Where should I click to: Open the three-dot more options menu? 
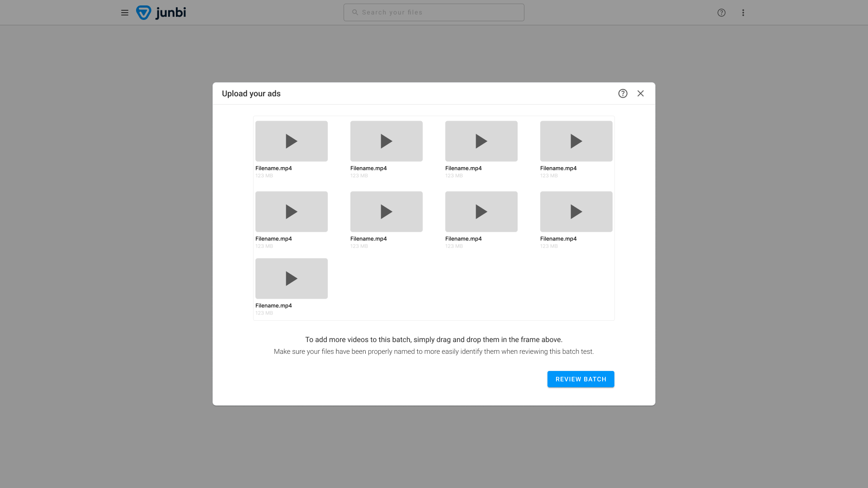(743, 13)
